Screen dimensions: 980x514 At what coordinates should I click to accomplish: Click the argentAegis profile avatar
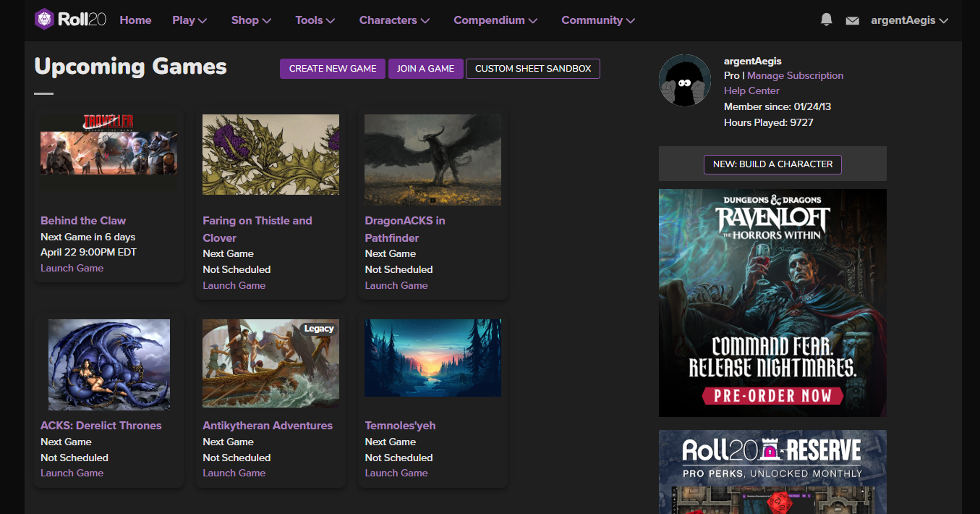684,80
